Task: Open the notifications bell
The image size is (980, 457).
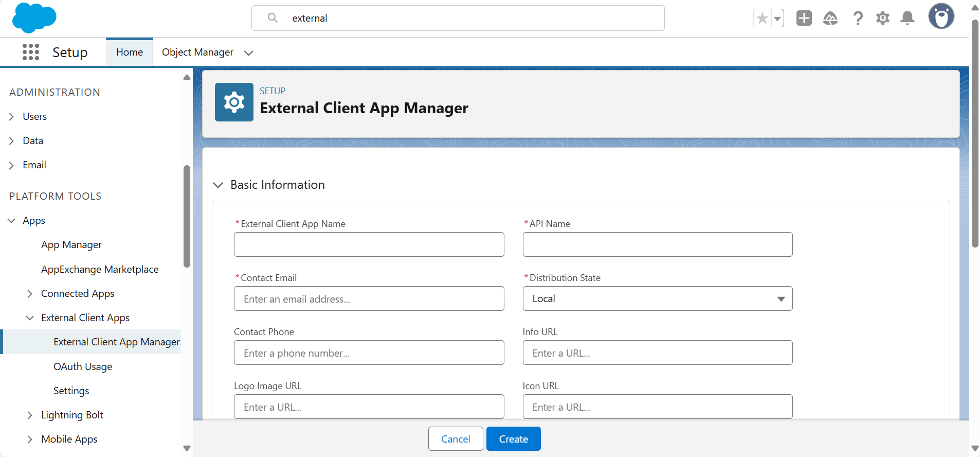Action: pos(908,19)
